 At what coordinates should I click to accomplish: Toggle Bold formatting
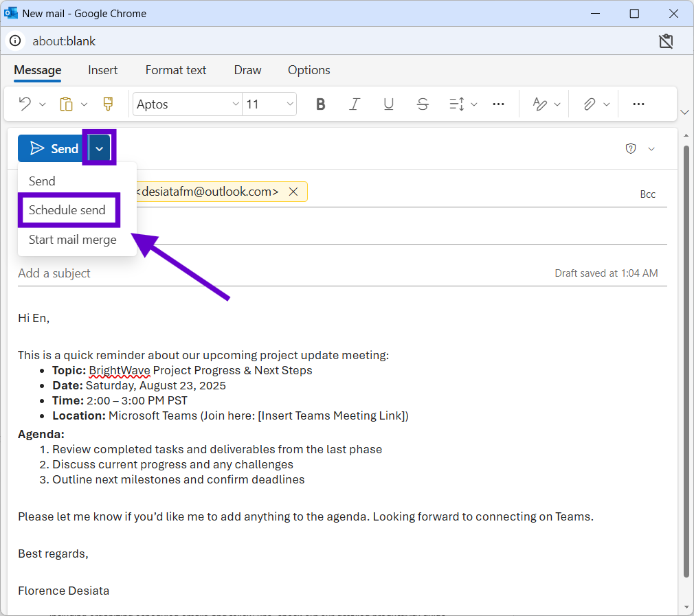[x=320, y=104]
